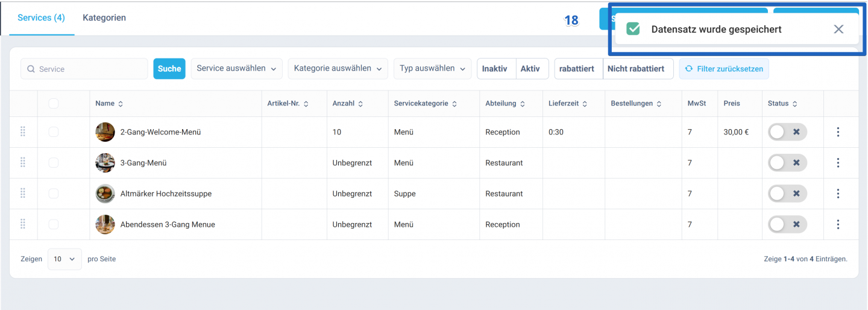This screenshot has width=868, height=310.
Task: Open three-dot menu for Altmärker Hochzeitssuppe
Action: [838, 194]
